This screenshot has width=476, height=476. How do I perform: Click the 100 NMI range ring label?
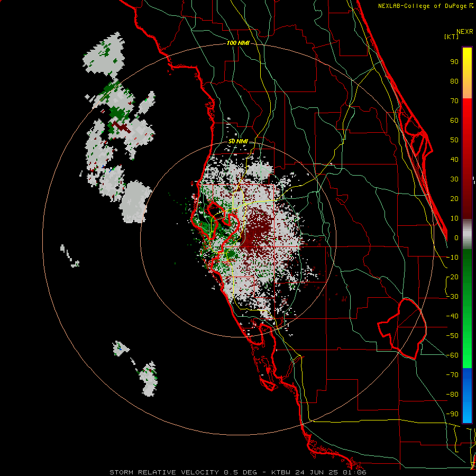tap(238, 43)
